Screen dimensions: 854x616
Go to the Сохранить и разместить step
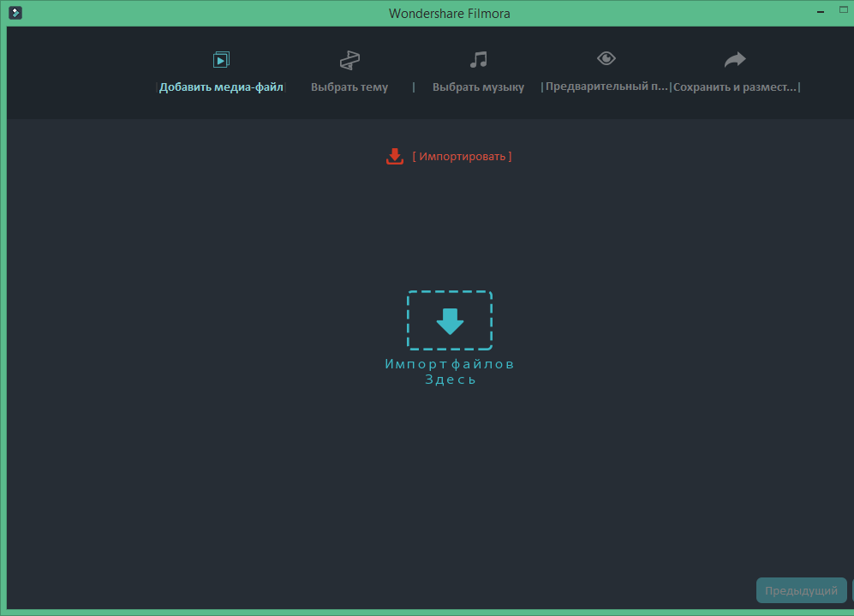click(x=735, y=86)
